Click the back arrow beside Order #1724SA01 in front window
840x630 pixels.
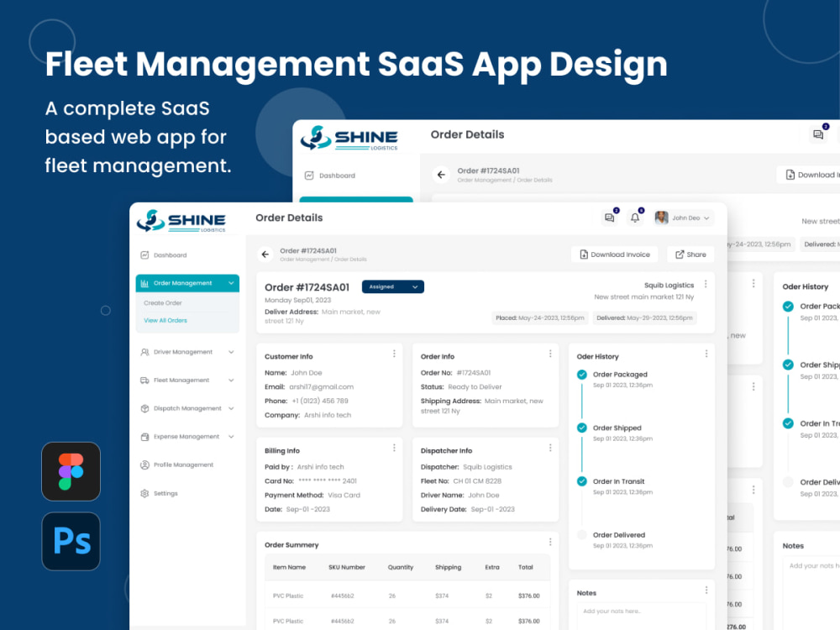[x=265, y=255]
